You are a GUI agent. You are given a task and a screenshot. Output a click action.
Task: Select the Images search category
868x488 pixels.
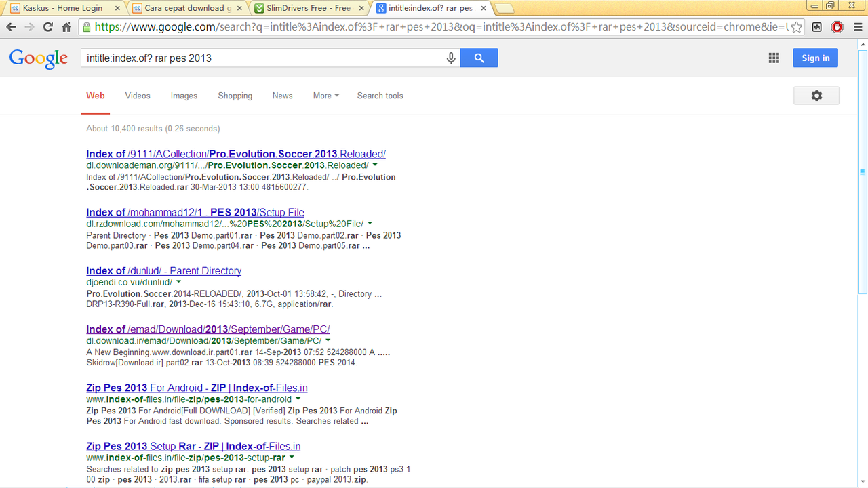tap(184, 96)
